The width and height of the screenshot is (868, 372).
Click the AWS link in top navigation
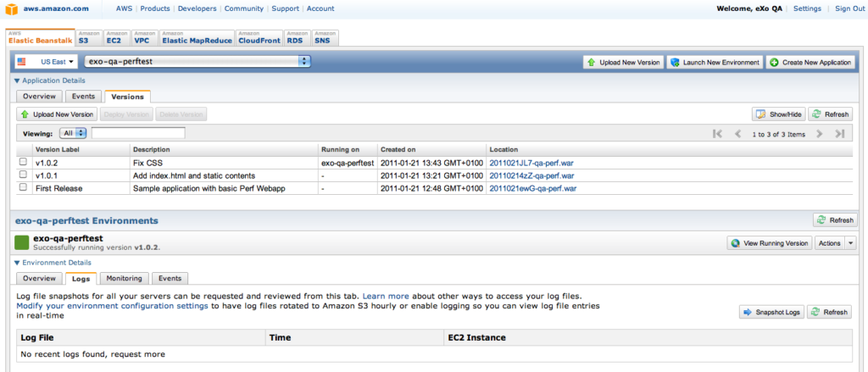pos(124,8)
